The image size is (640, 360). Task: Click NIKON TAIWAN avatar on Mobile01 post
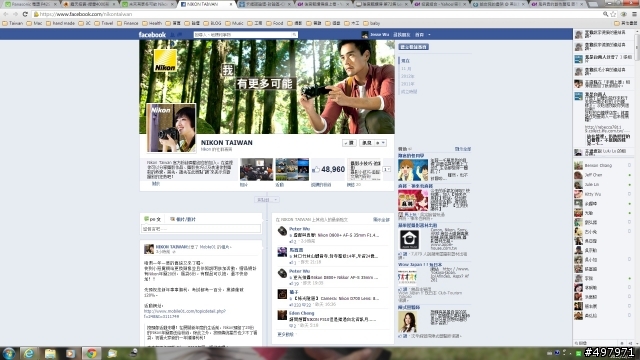tap(149, 249)
